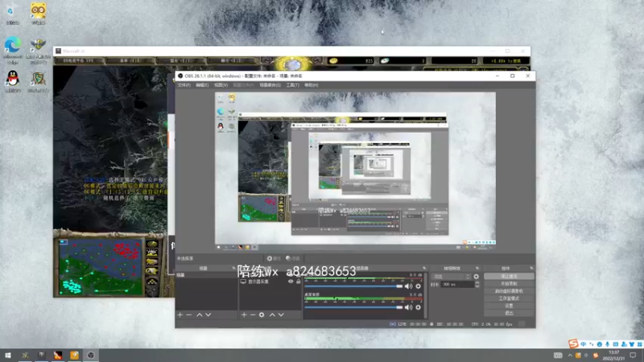Screen dimensions: 644x362
Task: Open the Windows Start menu
Action: [8, 355]
